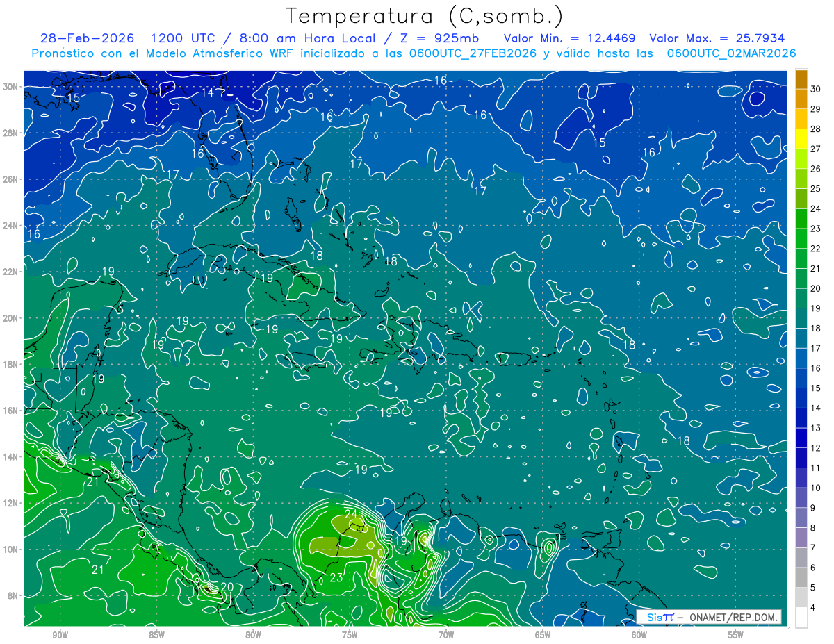Click the 'Valor Min. = 12.4469' readout

coord(569,38)
